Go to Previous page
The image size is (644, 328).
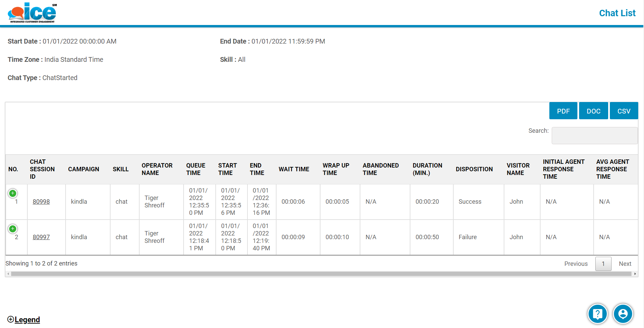(576, 264)
